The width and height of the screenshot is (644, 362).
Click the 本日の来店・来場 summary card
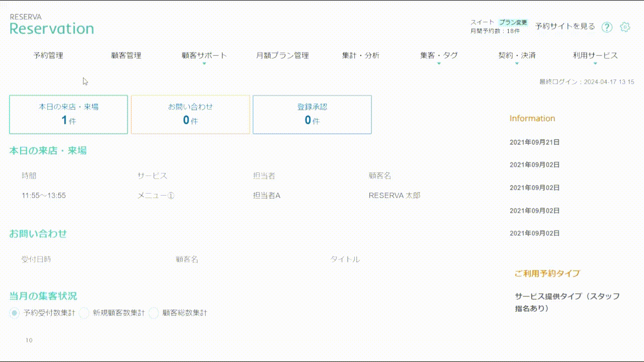(x=68, y=115)
